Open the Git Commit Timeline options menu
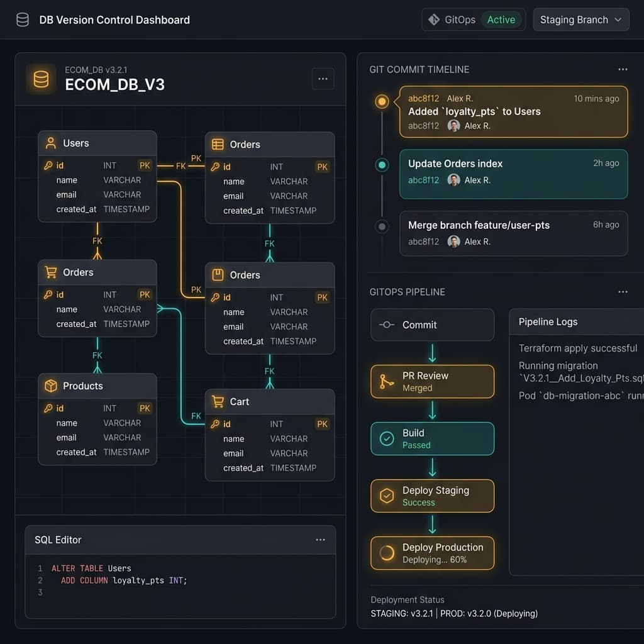 [623, 69]
